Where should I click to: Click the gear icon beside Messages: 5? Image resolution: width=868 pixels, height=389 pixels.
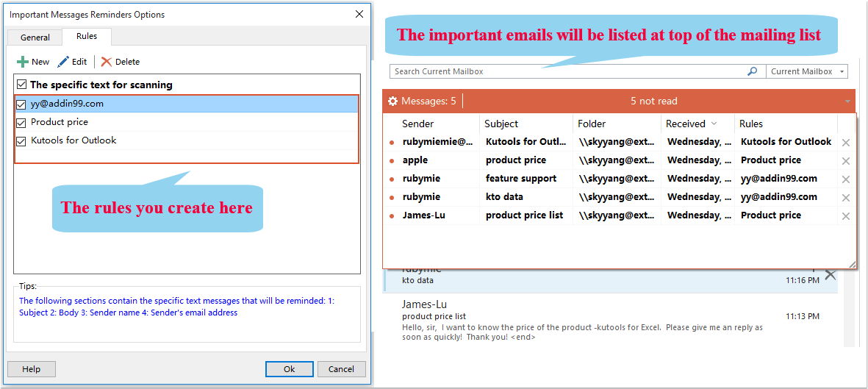(392, 101)
